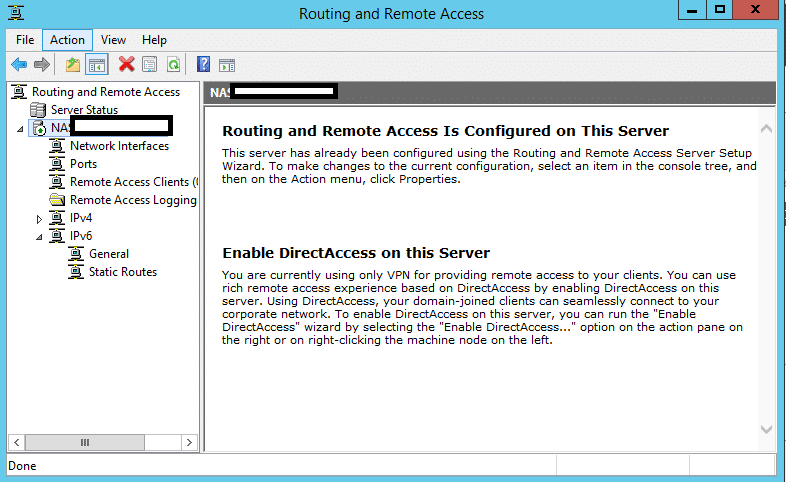Open the Help menu

pyautogui.click(x=154, y=40)
